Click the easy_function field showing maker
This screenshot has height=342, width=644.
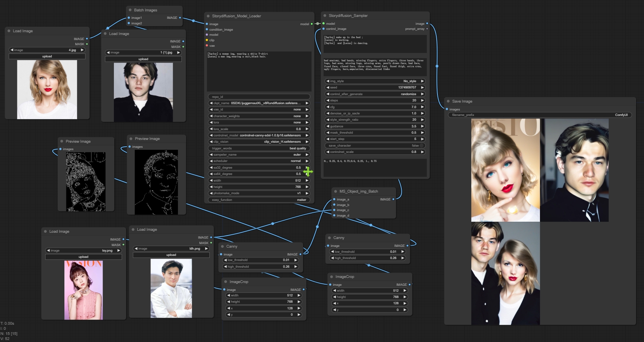click(x=259, y=200)
